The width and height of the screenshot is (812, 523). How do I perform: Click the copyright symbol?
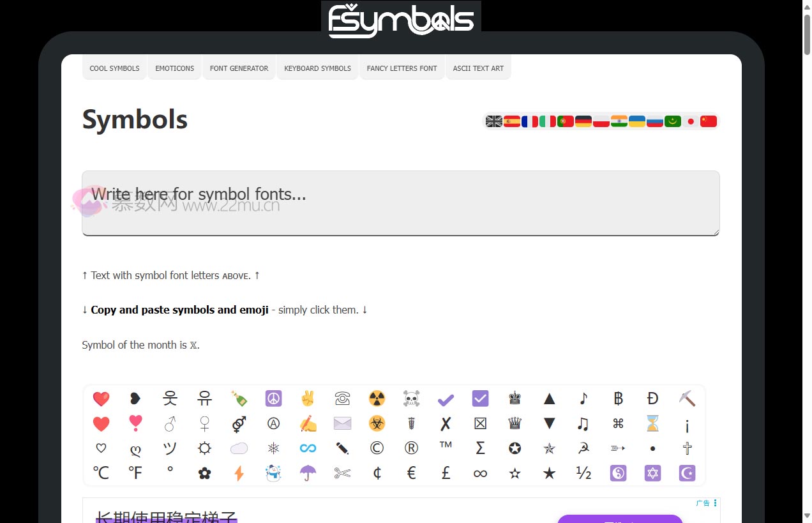tap(377, 448)
